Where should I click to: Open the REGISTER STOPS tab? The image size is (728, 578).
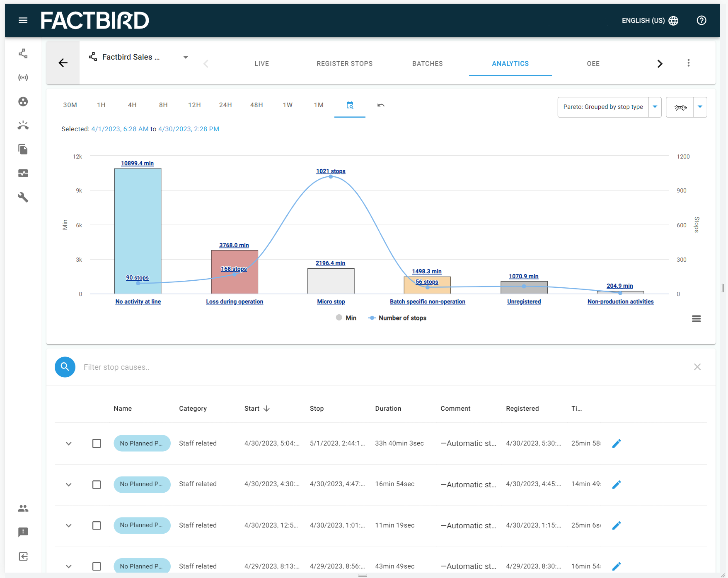pyautogui.click(x=344, y=63)
